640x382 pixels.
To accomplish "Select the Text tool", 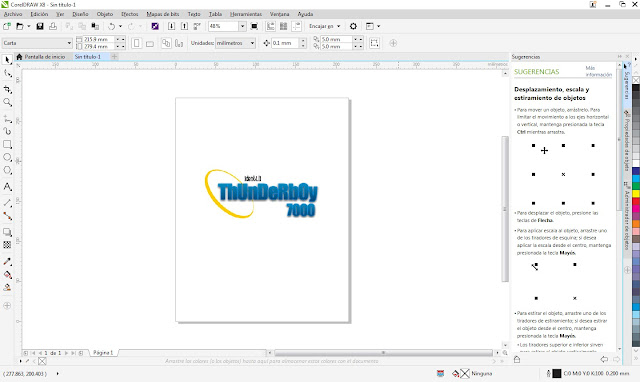I will (7, 187).
